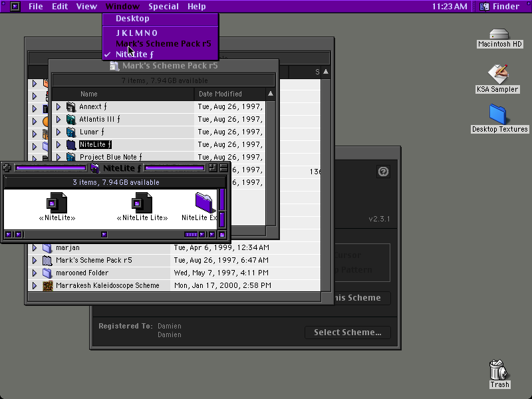Open the Finder application menu icon
Screen dimensions: 532x399
click(484, 7)
